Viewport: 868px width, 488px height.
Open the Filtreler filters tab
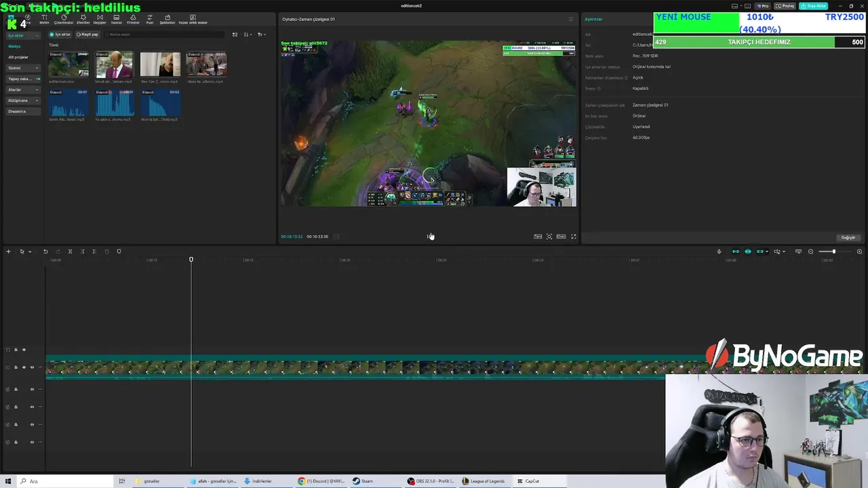(133, 19)
